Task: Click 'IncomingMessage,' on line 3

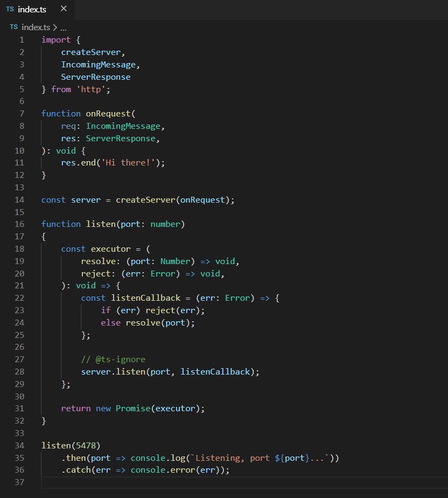Action: [x=100, y=65]
